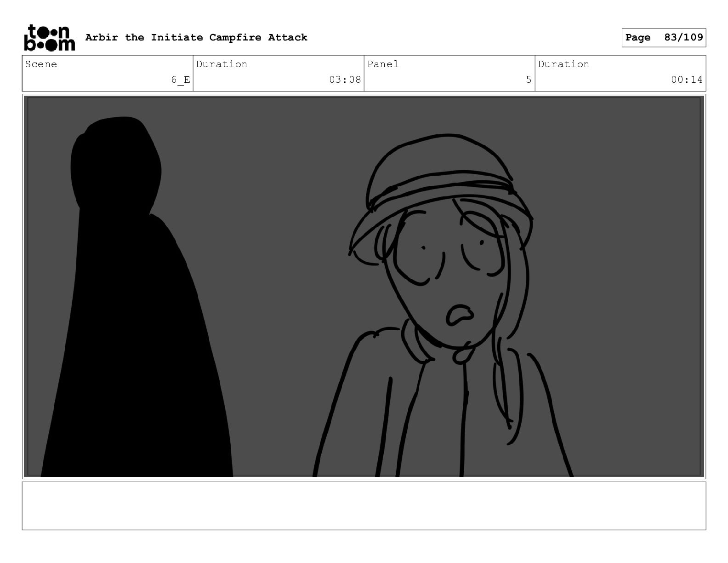The height and width of the screenshot is (563, 728).
Task: Select the scene duration value '03:08'
Action: [345, 80]
